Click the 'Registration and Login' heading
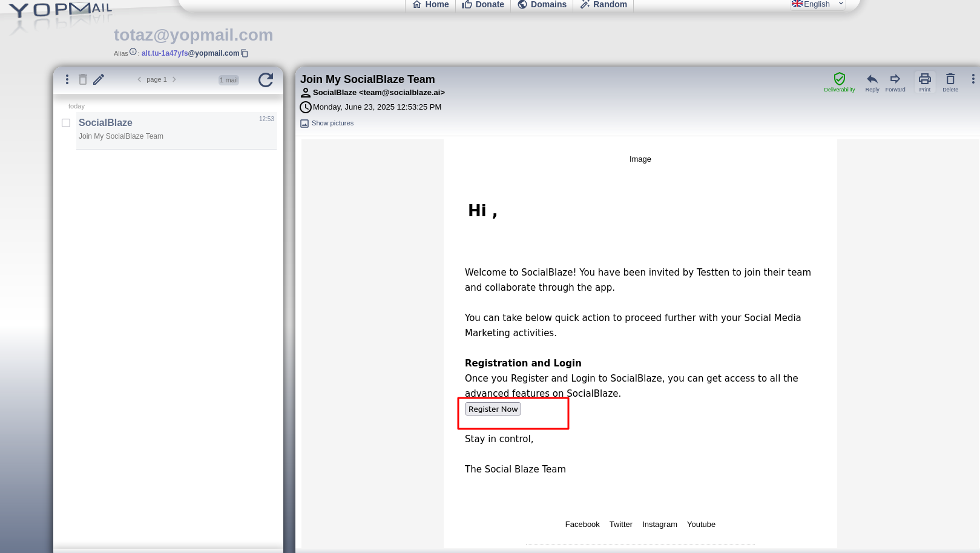This screenshot has height=553, width=980. point(523,363)
